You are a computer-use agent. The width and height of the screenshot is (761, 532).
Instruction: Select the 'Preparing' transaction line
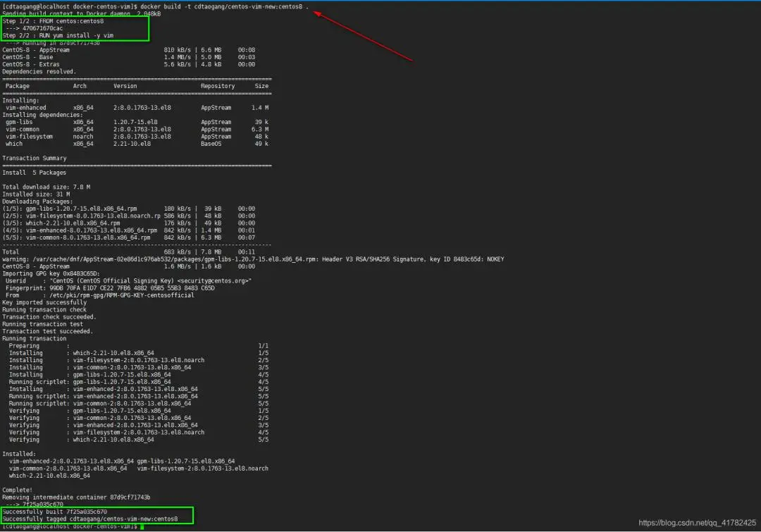[x=139, y=346]
